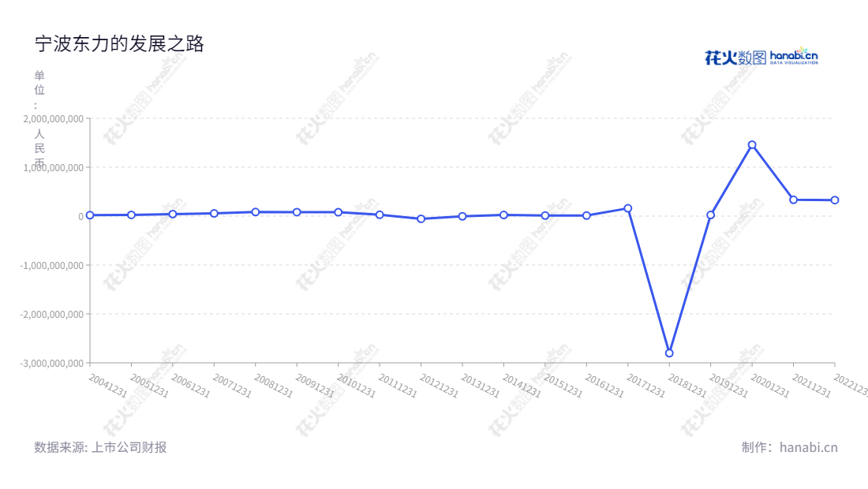Click the chart title 宁波东力的发展之路
Image resolution: width=868 pixels, height=489 pixels.
point(119,44)
